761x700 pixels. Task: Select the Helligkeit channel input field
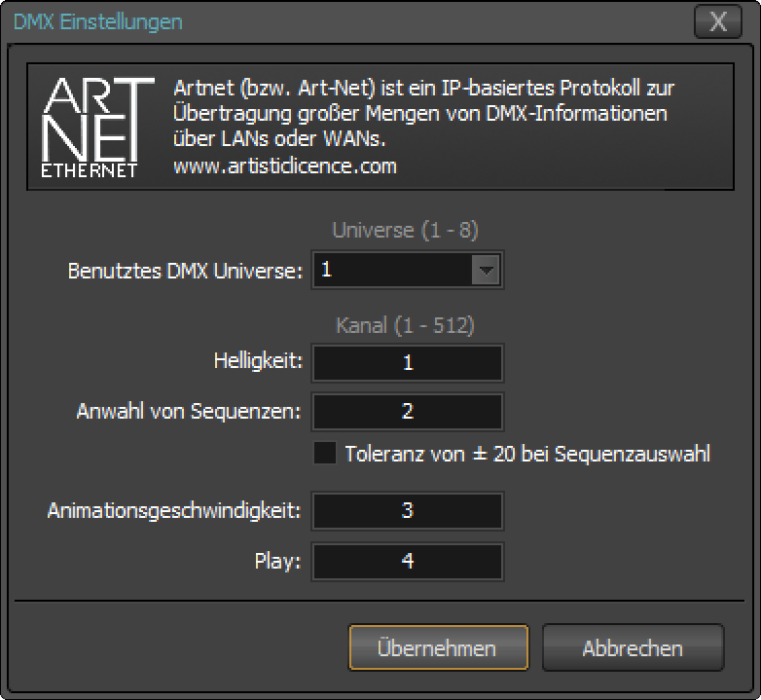pos(407,363)
